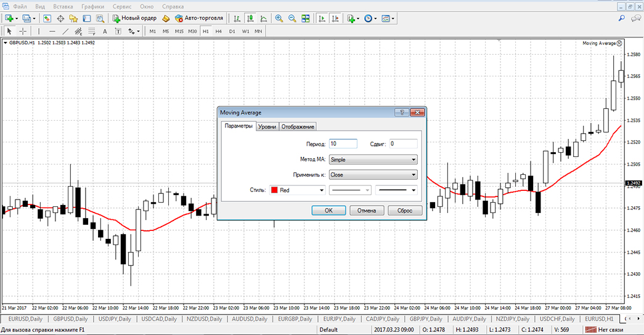
Task: Switch to the Параметры tab
Action: point(238,126)
